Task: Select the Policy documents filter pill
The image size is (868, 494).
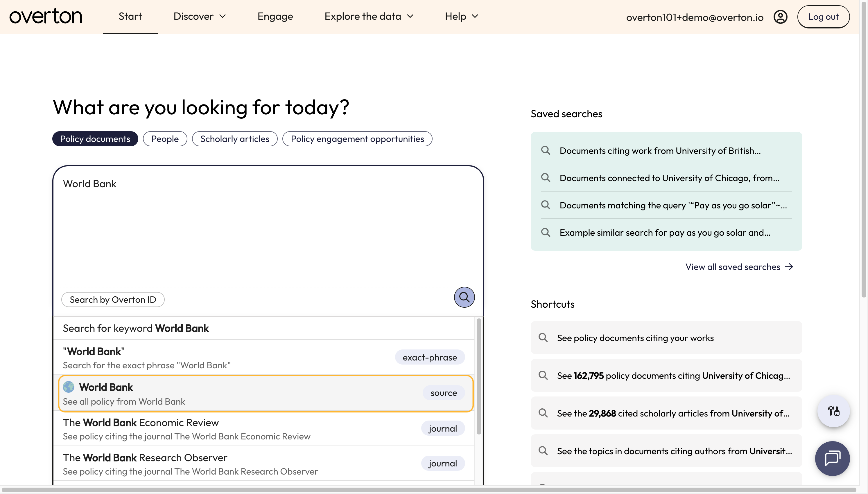Action: (x=95, y=139)
